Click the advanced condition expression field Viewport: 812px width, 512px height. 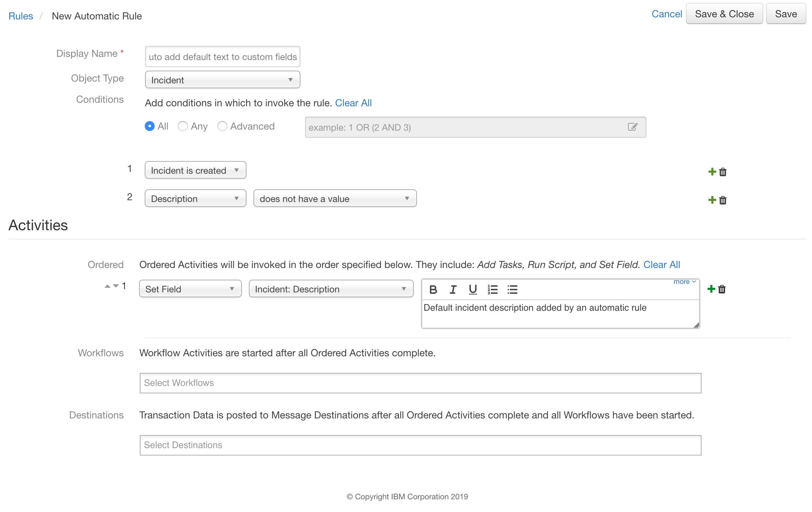tap(476, 127)
